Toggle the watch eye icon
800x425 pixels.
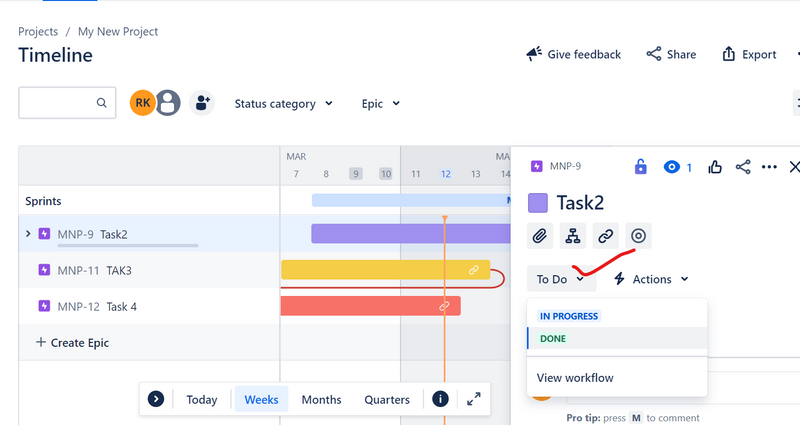pos(672,167)
